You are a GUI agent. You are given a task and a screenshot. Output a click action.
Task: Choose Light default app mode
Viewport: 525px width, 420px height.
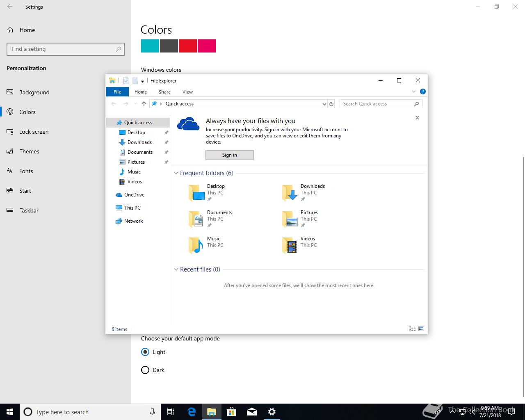point(153,352)
